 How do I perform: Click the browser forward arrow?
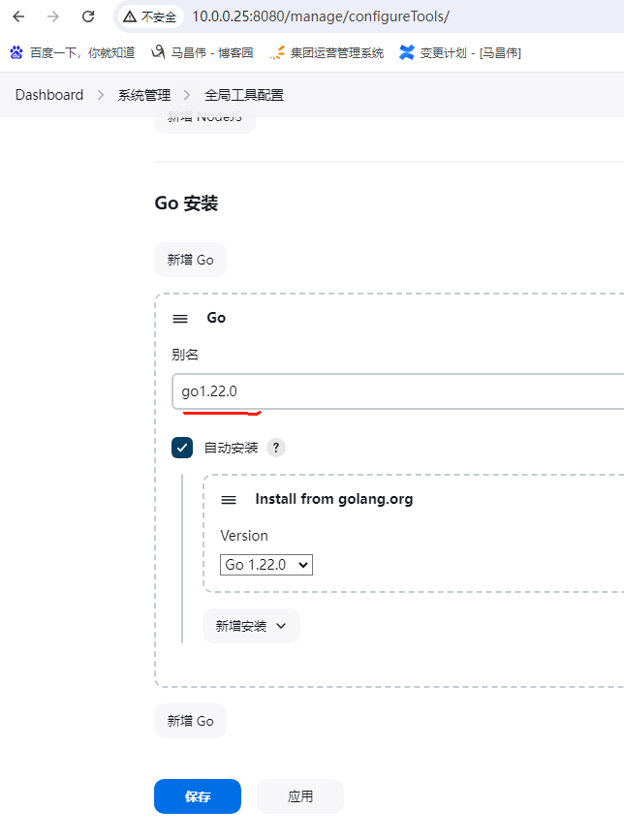pyautogui.click(x=53, y=16)
